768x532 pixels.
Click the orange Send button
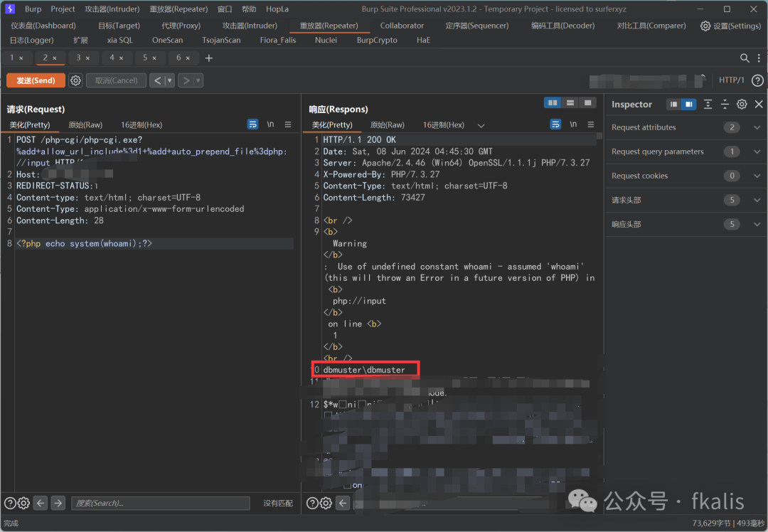point(36,80)
